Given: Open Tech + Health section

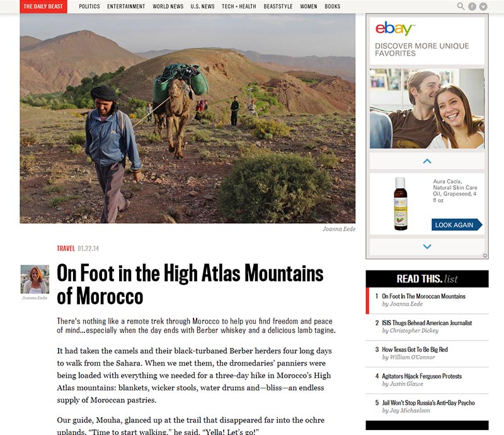Looking at the screenshot, I should (x=239, y=6).
